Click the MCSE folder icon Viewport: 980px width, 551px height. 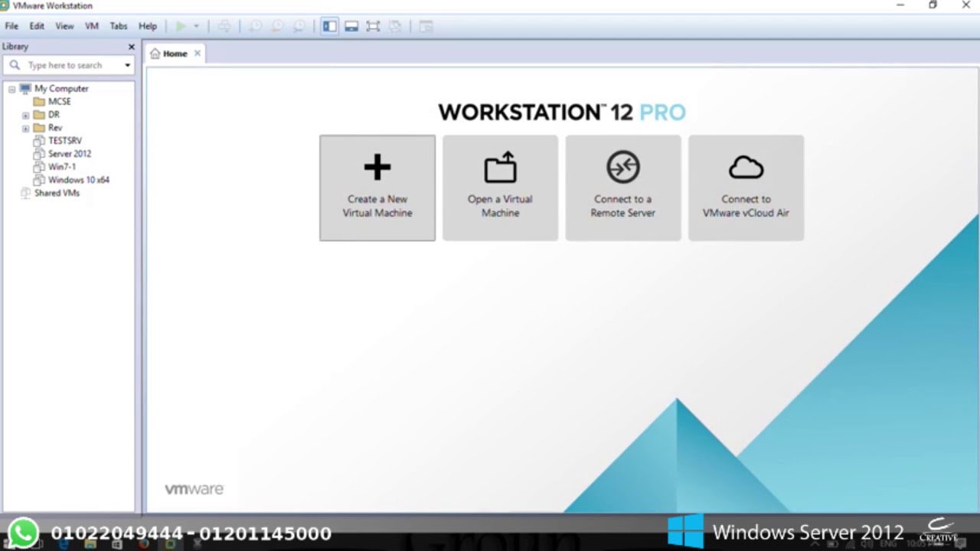click(39, 102)
